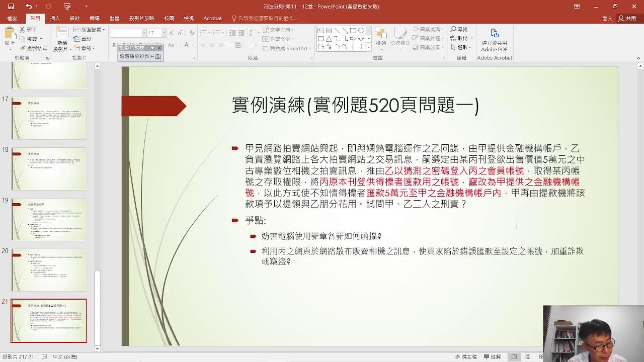Close the slide show floating toolbar

(x=159, y=48)
